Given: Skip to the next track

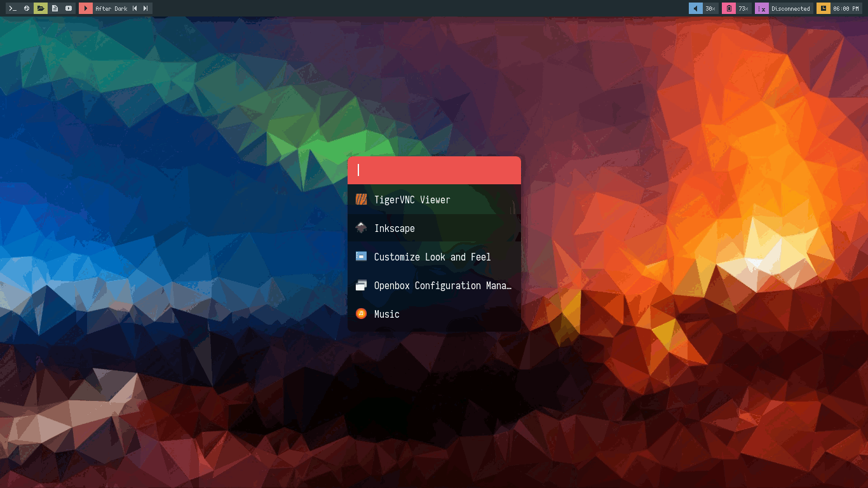Looking at the screenshot, I should pos(146,8).
